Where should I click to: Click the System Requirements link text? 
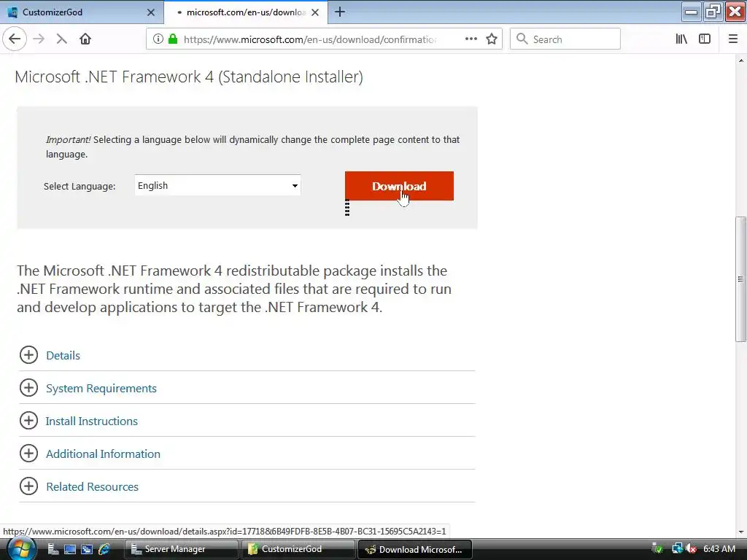[101, 389]
